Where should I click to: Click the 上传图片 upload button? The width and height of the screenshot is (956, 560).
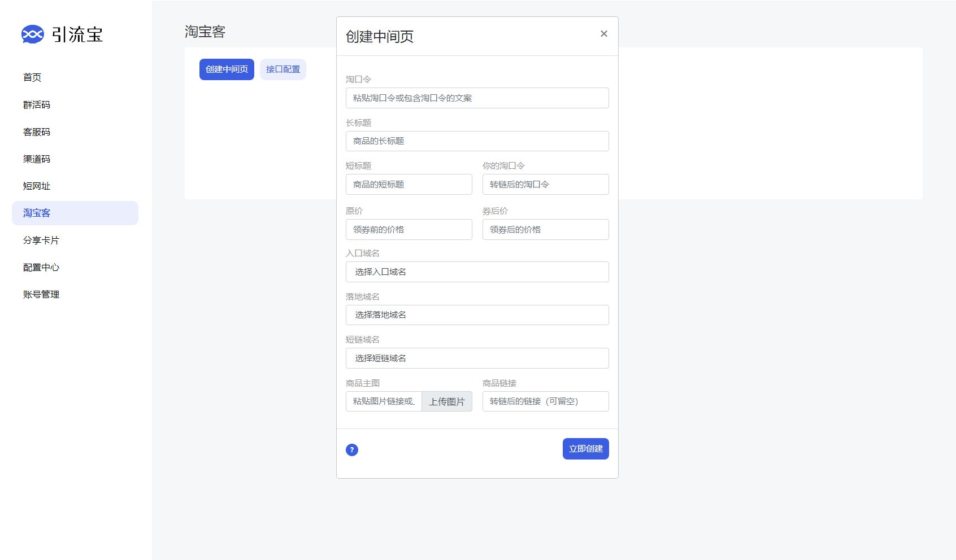(x=447, y=401)
